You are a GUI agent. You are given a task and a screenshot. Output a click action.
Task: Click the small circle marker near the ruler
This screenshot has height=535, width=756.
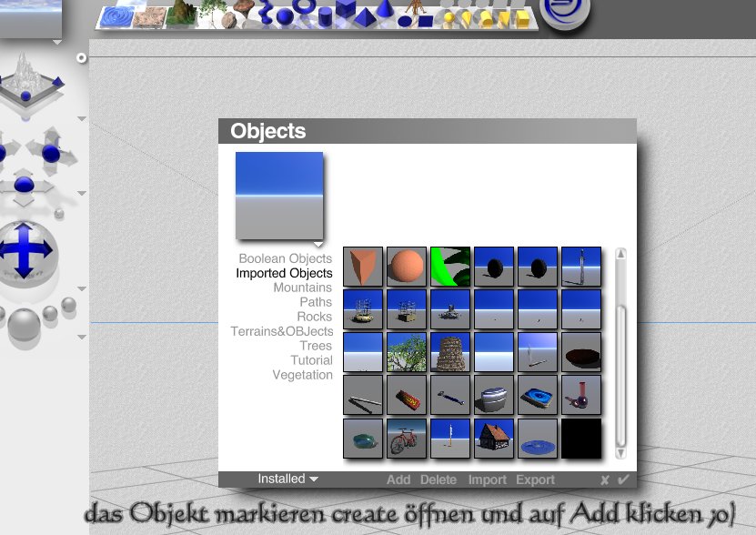pos(82,58)
